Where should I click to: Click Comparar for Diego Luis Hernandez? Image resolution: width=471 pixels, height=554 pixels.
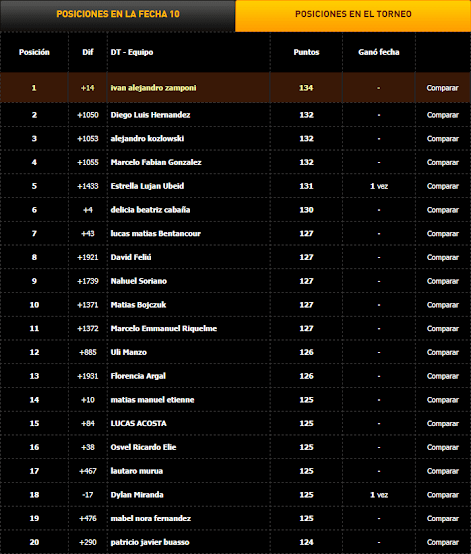click(442, 115)
